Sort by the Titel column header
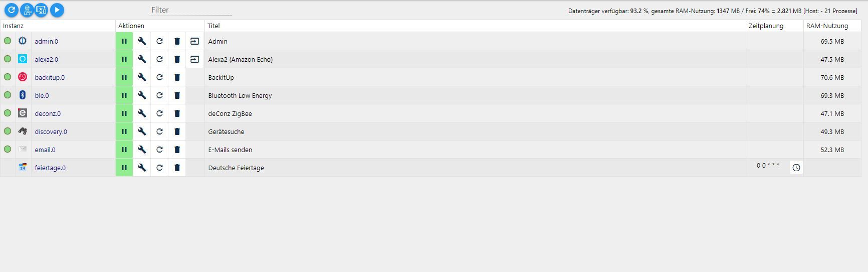 [213, 26]
